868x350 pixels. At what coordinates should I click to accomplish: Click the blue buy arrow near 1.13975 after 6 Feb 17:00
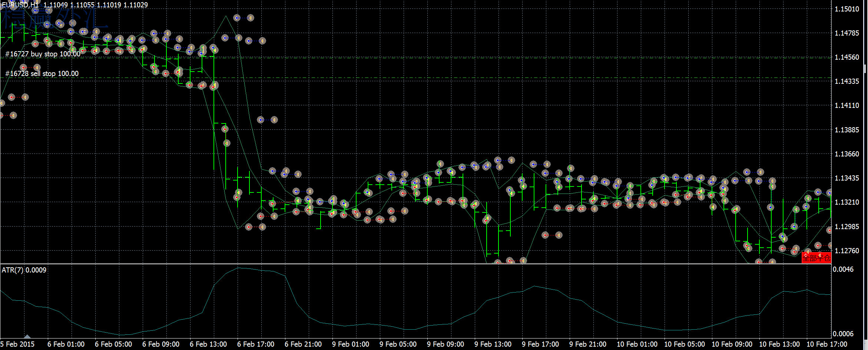click(261, 120)
